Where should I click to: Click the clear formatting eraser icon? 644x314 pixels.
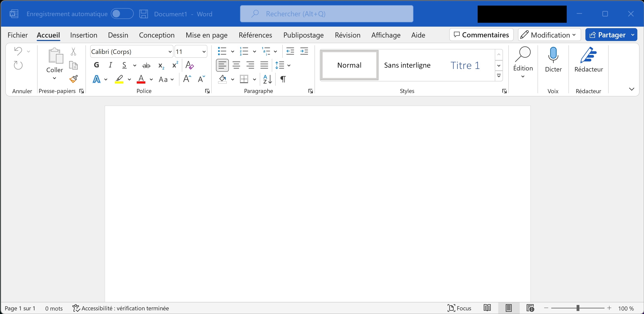pos(190,66)
